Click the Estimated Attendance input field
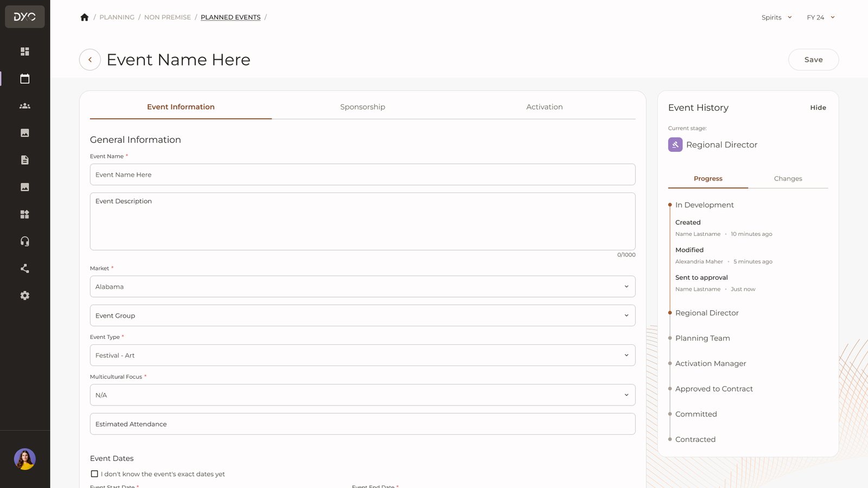868x488 pixels. click(362, 424)
